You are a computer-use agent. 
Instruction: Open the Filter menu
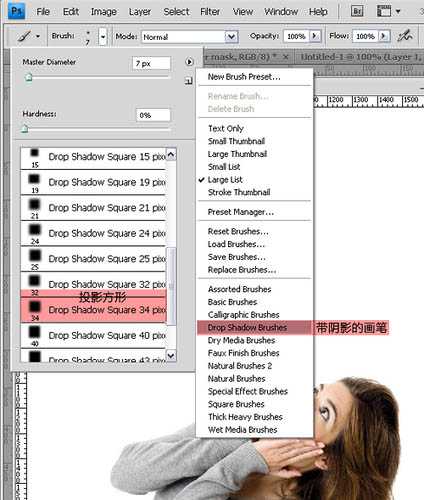(x=210, y=12)
